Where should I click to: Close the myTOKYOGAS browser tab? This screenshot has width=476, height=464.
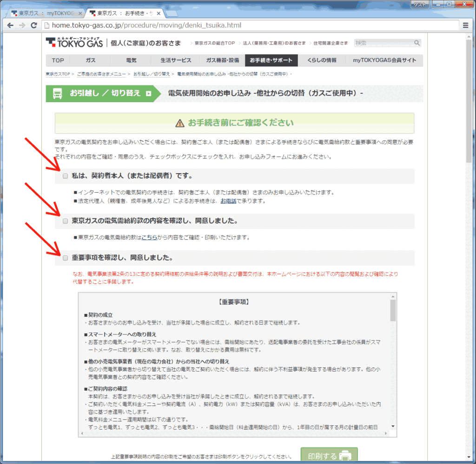[80, 13]
